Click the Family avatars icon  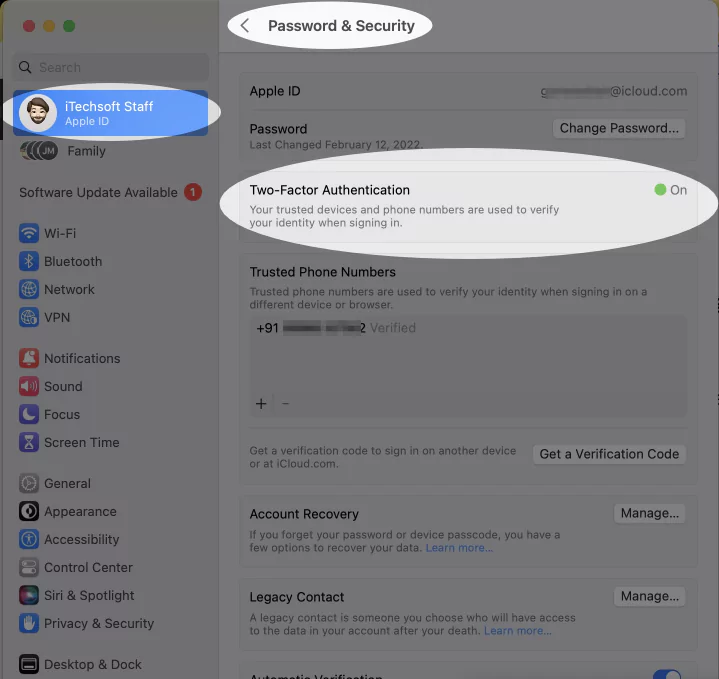coord(39,151)
